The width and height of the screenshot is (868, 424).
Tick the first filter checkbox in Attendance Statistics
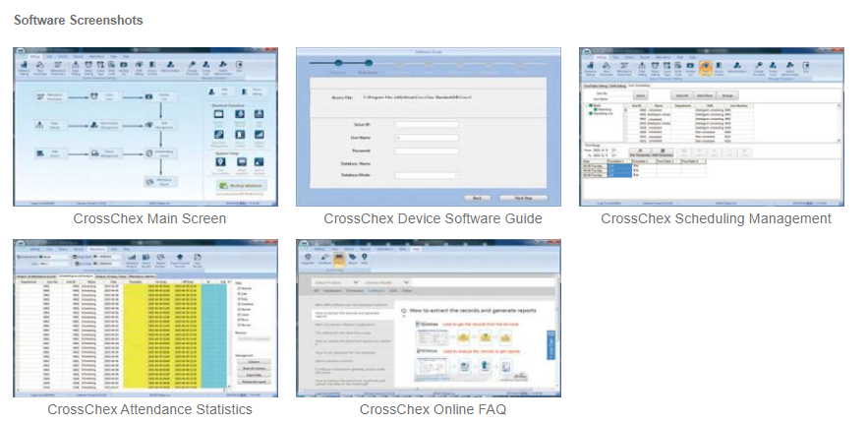pos(240,289)
